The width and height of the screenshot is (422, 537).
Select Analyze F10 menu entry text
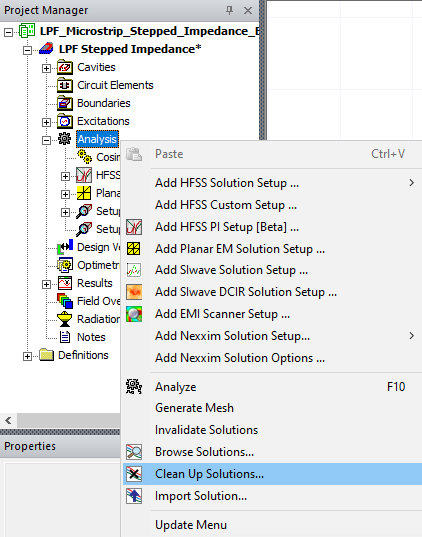pyautogui.click(x=176, y=387)
